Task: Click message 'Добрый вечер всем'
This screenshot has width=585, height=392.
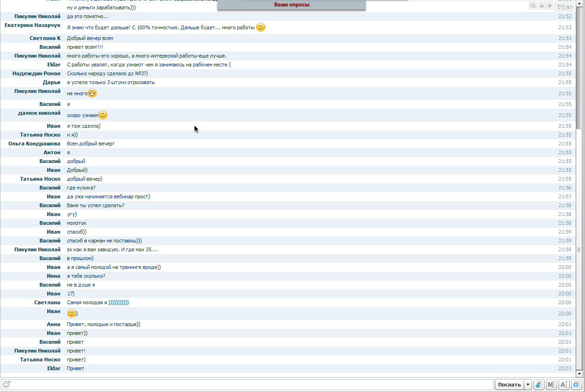Action: 90,38
